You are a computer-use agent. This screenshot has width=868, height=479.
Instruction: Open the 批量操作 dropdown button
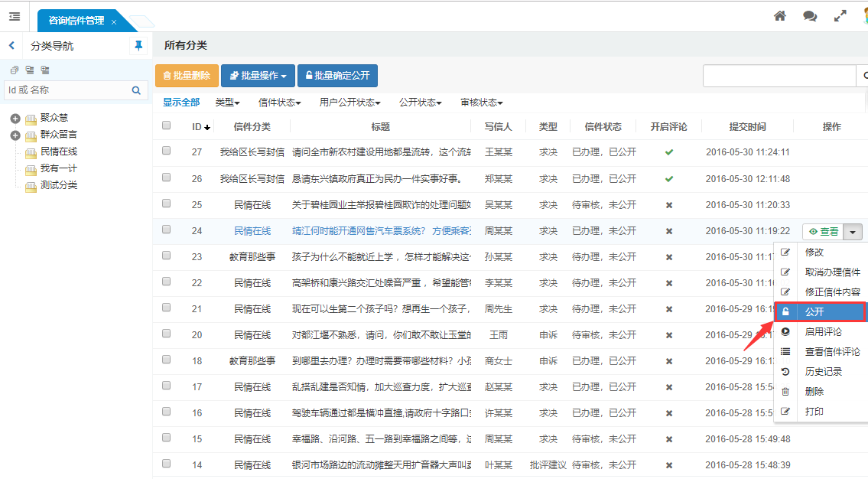click(x=258, y=76)
